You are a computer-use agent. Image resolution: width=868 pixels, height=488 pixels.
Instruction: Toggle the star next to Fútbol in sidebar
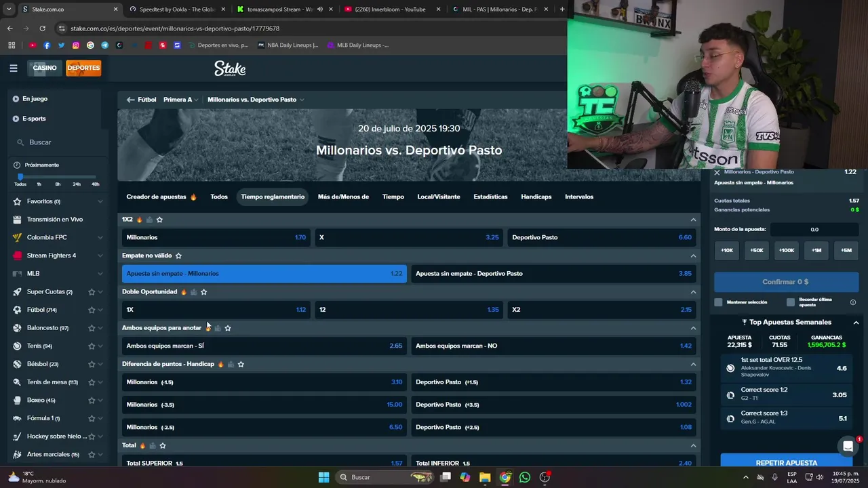coord(92,310)
